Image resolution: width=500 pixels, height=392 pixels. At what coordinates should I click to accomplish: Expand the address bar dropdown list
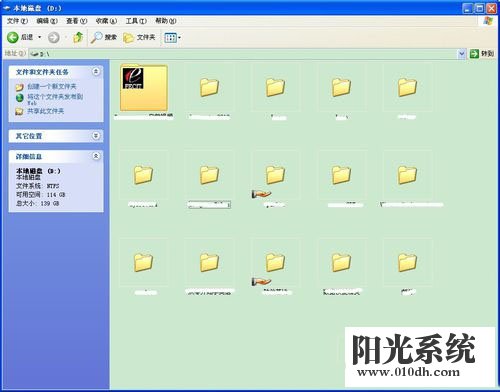[462, 53]
